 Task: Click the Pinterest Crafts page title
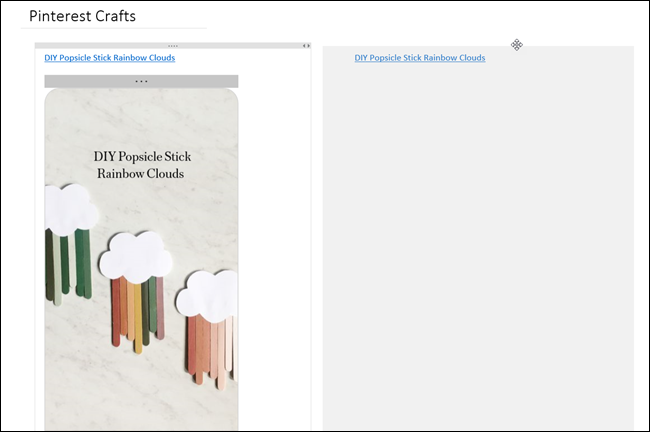[x=82, y=17]
